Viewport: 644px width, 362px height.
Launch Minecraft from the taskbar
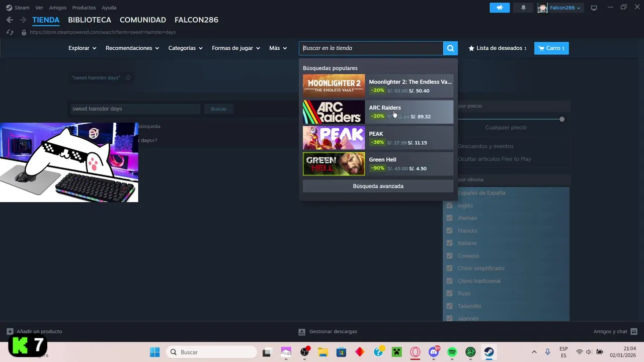(x=396, y=352)
